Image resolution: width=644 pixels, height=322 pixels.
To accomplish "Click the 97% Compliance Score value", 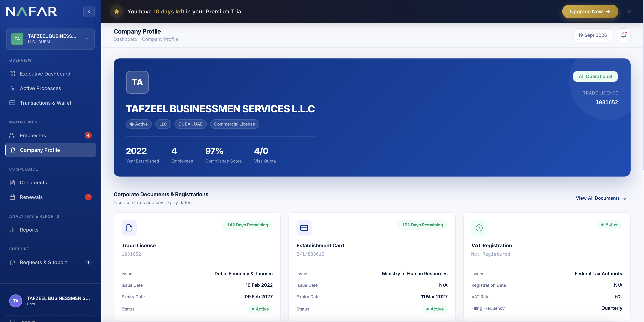I will [214, 151].
